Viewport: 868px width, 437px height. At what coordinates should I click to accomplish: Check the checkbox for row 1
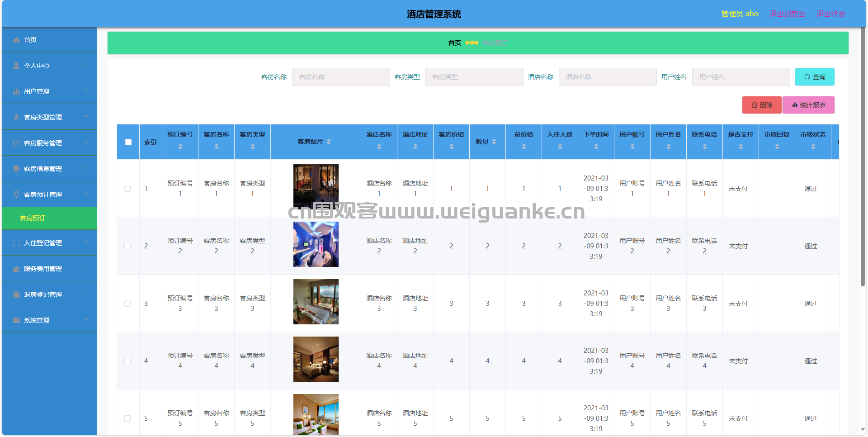[127, 189]
